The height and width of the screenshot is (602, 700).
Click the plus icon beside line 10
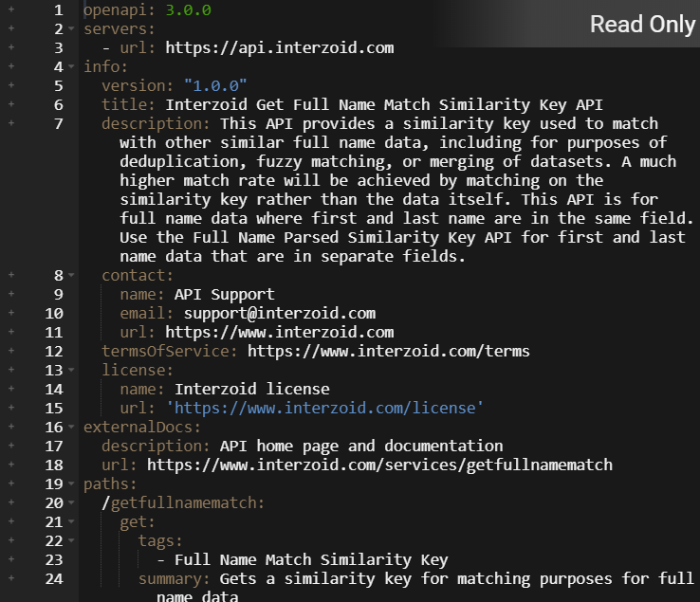pos(11,313)
